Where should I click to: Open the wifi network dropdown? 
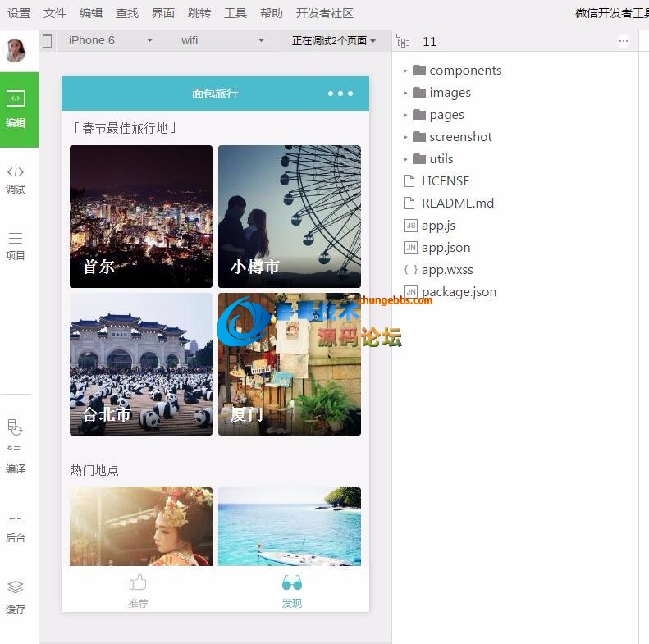pyautogui.click(x=222, y=40)
